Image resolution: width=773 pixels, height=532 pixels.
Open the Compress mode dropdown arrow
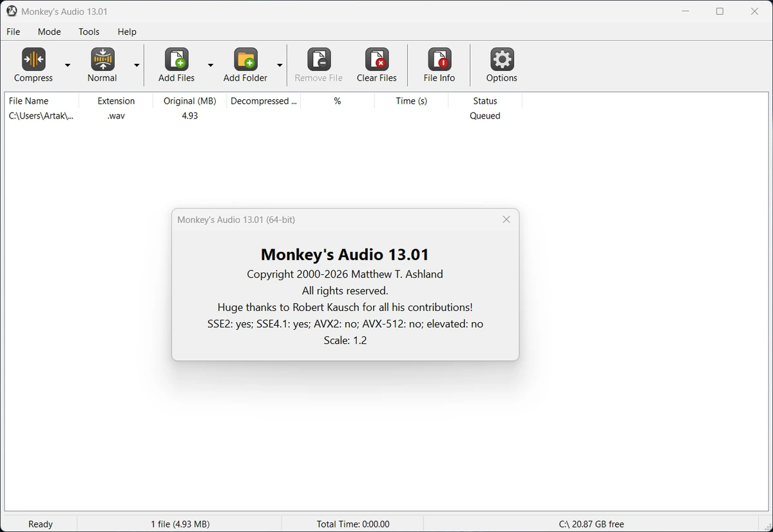tap(68, 65)
